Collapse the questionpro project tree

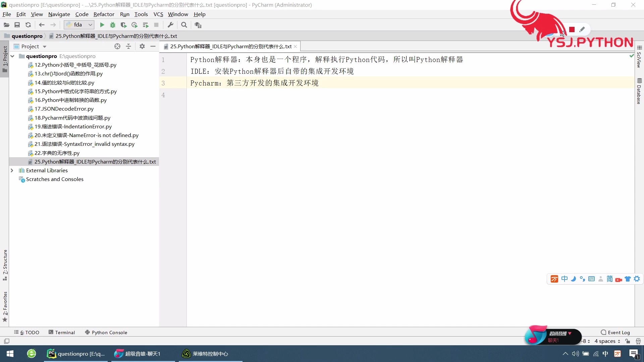(12, 56)
